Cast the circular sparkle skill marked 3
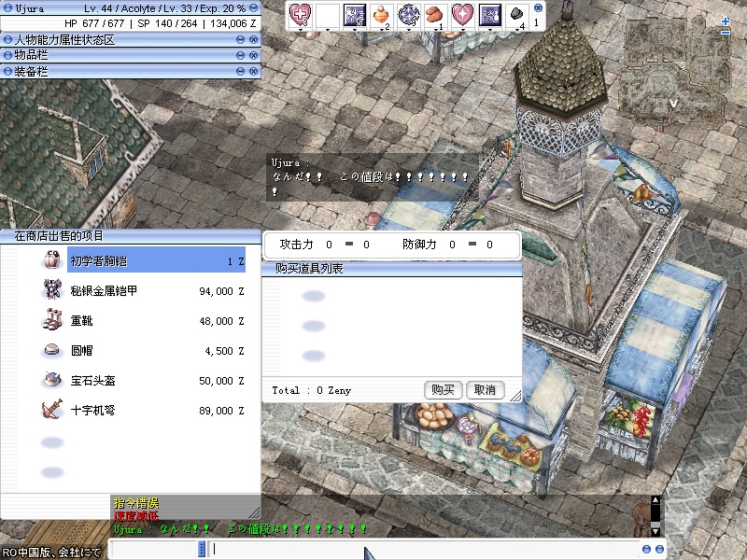Image resolution: width=747 pixels, height=560 pixels. click(x=409, y=14)
